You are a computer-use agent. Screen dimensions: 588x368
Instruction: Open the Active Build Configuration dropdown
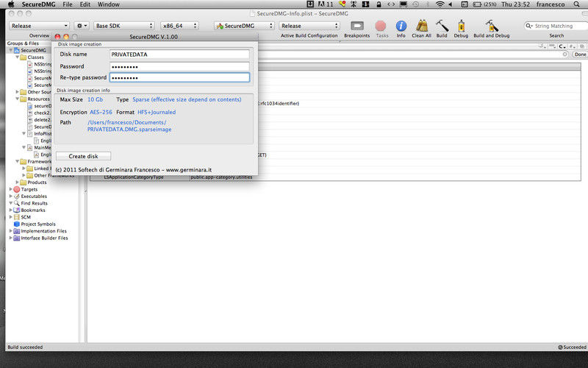coord(309,26)
